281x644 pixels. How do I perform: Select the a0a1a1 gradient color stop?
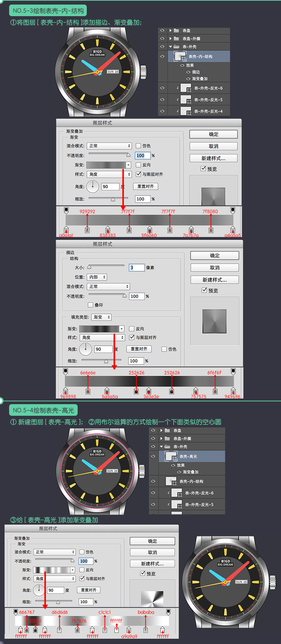tap(66, 230)
